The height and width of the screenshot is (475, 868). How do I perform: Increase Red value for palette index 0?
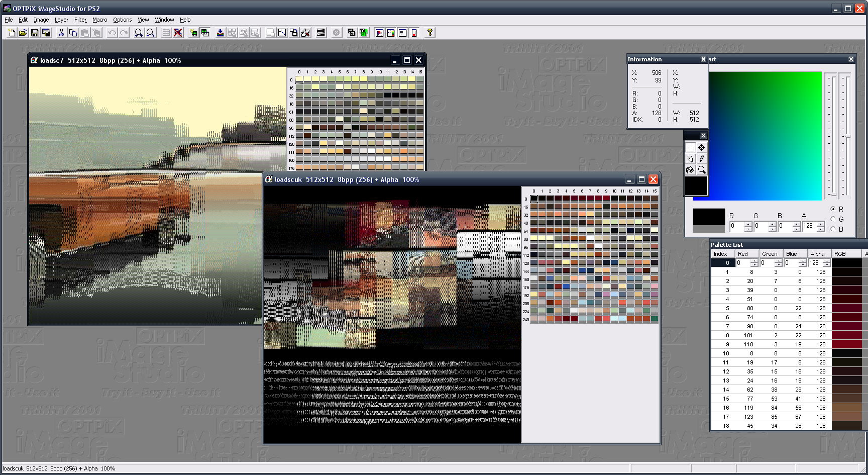click(x=754, y=261)
